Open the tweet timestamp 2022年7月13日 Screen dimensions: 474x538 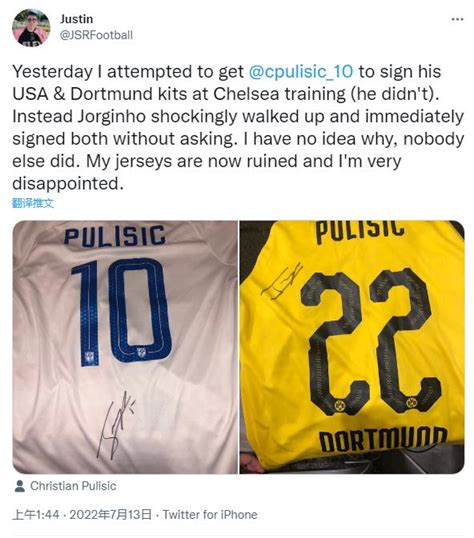pyautogui.click(x=111, y=515)
